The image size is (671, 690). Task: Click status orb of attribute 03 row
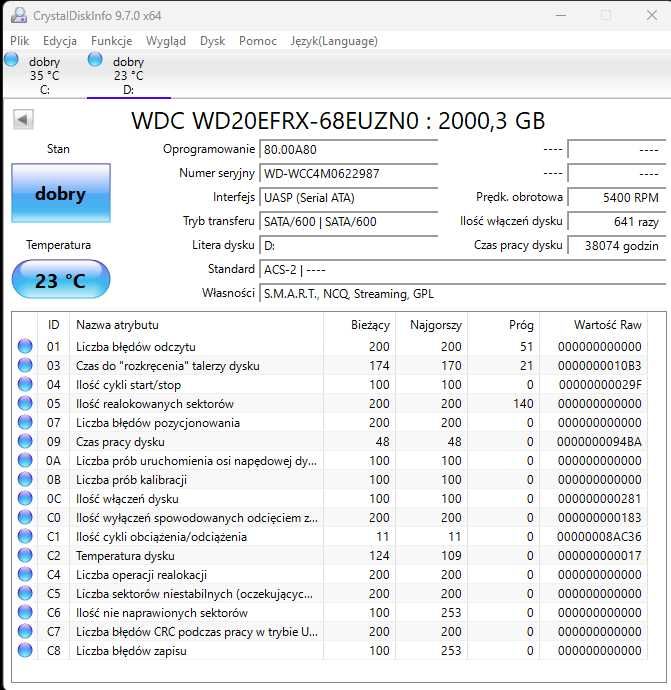[25, 365]
